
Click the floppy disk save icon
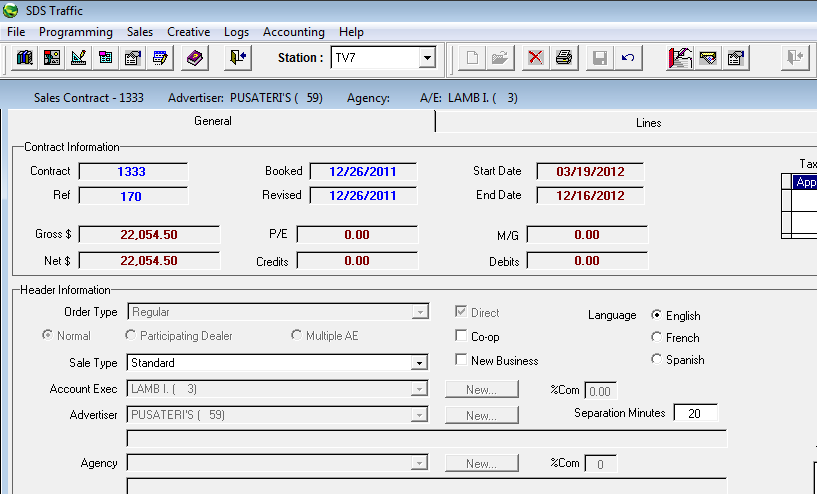pyautogui.click(x=599, y=58)
